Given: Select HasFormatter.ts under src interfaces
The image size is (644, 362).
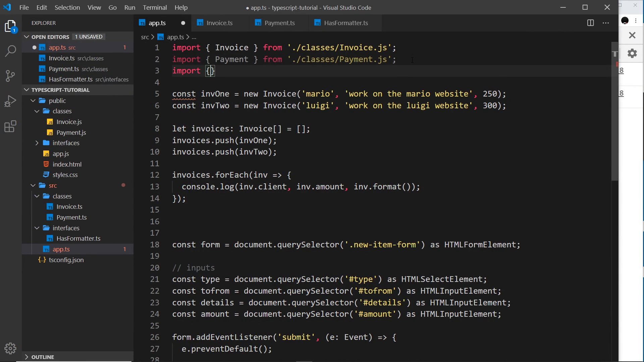Looking at the screenshot, I should coord(78,238).
